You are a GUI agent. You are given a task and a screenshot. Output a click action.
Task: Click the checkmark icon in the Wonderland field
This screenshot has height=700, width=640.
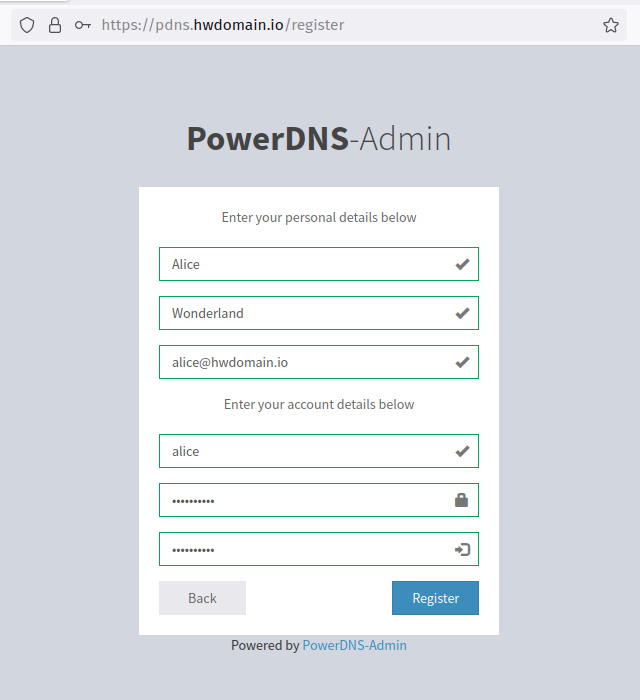click(462, 313)
